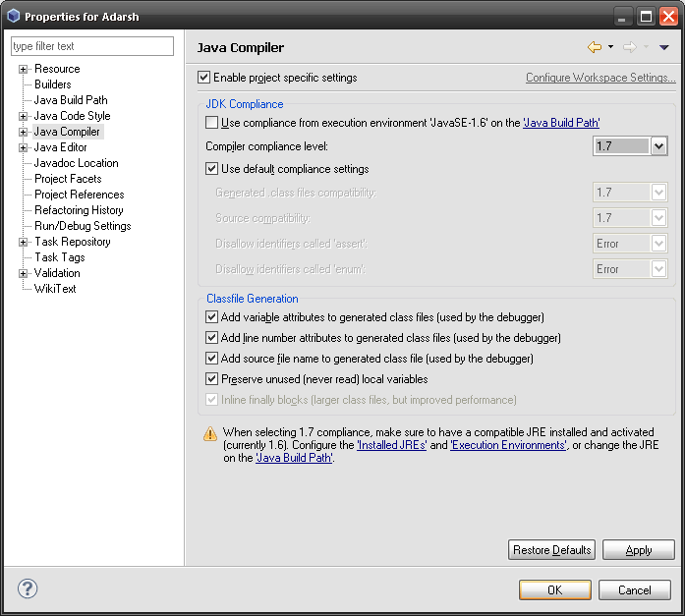Click the back navigation arrow icon
Screen dimensions: 685x616
594,47
